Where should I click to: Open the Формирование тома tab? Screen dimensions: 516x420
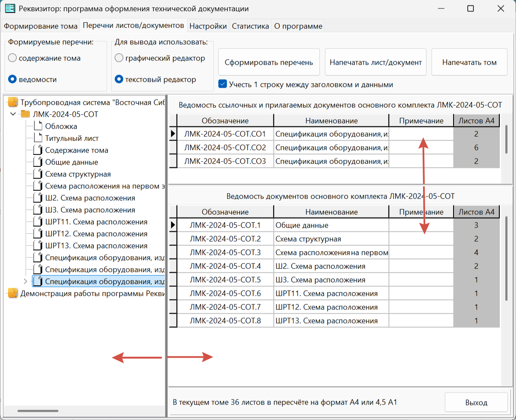click(x=41, y=26)
